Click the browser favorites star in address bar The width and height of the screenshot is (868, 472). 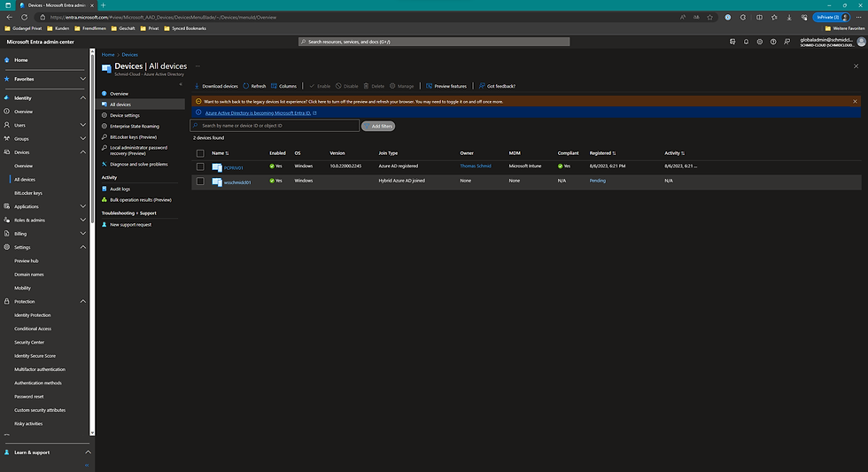709,17
